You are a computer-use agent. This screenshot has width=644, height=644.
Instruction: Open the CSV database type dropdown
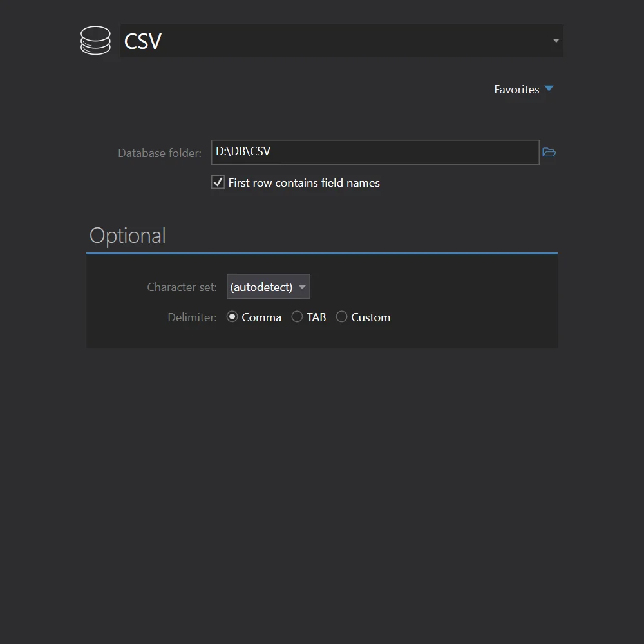[341, 40]
